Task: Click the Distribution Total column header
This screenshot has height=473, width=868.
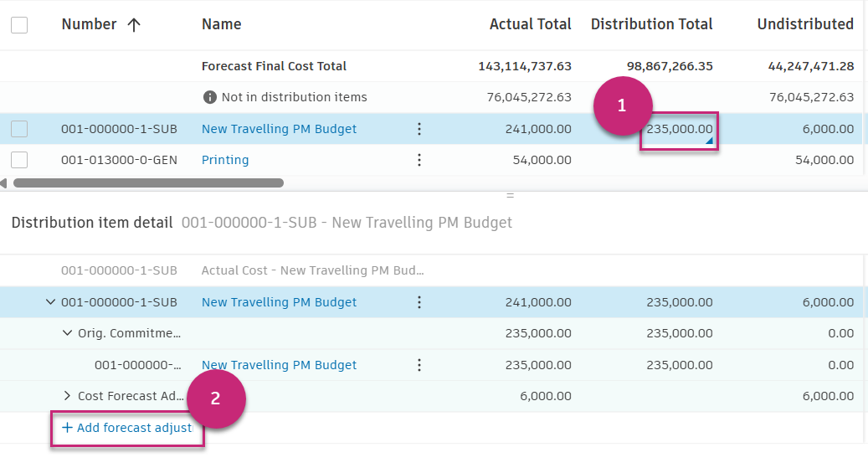Action: coord(651,24)
